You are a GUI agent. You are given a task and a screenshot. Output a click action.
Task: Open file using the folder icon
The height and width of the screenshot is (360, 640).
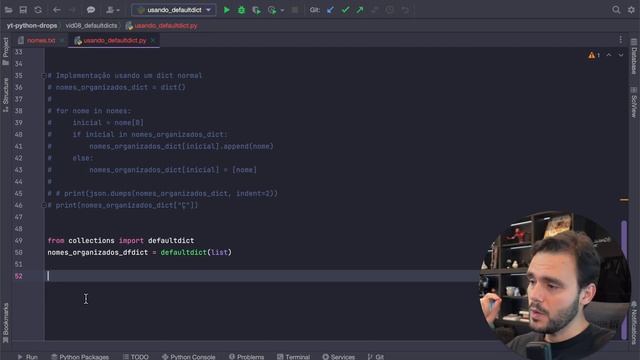point(8,10)
